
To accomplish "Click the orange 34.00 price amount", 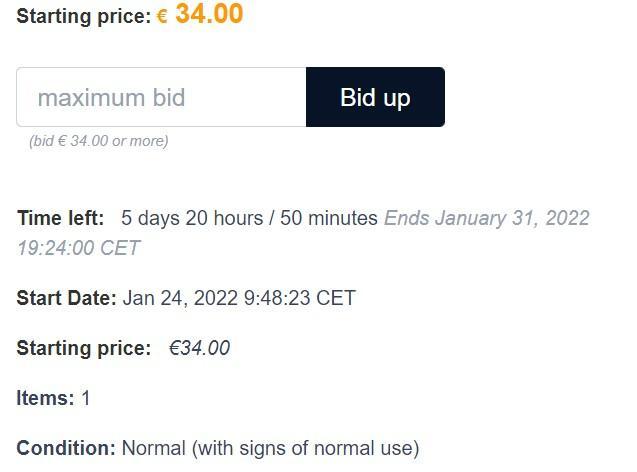I will [x=209, y=14].
